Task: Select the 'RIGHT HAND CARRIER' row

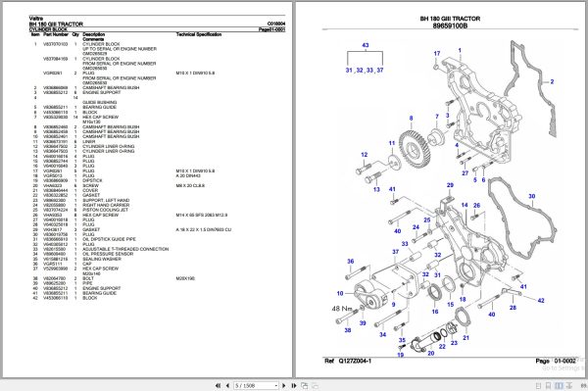Action: pos(131,205)
